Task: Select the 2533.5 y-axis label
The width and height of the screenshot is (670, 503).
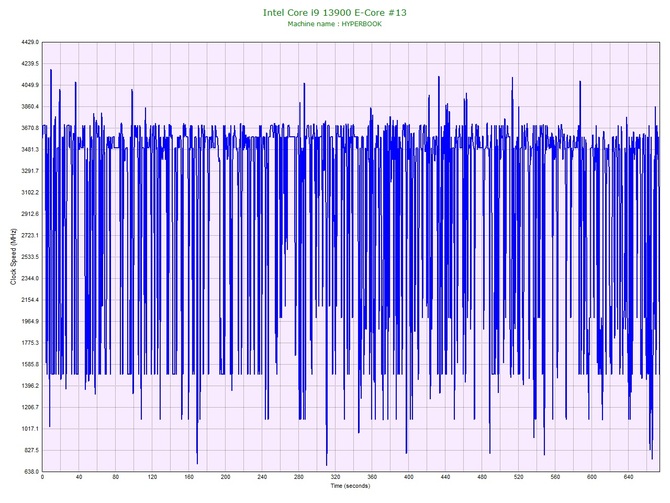Action: pyautogui.click(x=30, y=257)
